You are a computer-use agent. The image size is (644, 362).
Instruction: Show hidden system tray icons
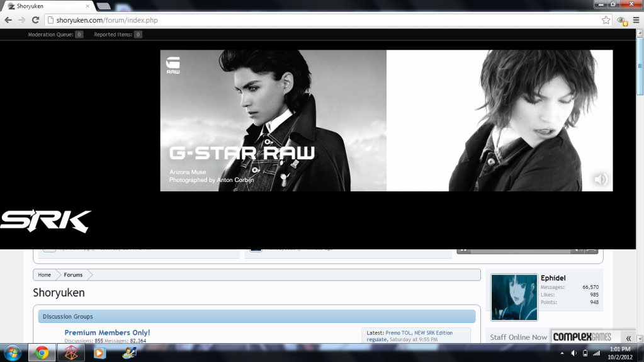point(562,353)
